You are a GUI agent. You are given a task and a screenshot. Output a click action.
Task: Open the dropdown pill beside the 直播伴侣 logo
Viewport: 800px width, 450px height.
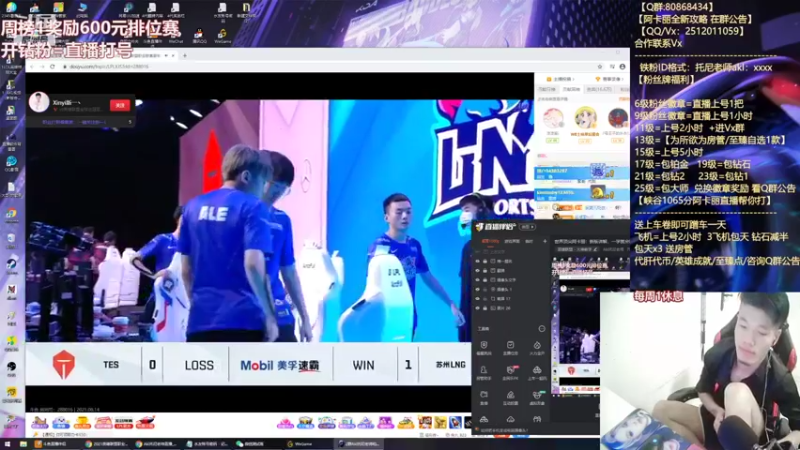(527, 227)
